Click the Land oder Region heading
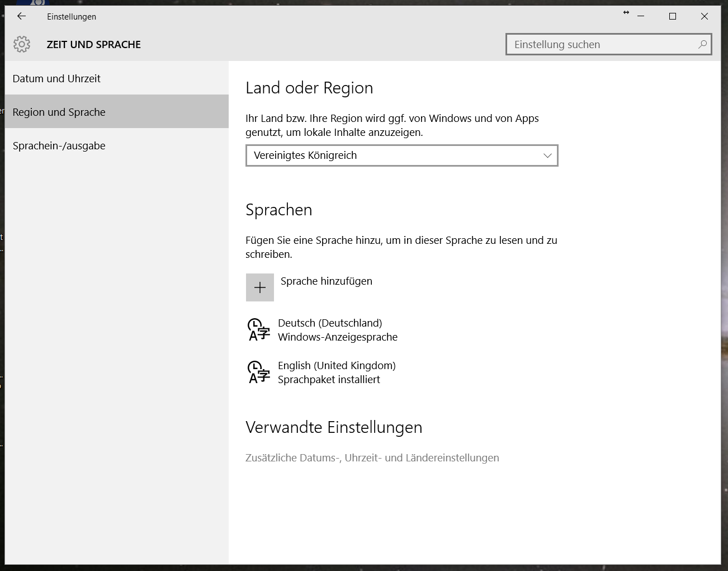 point(309,88)
